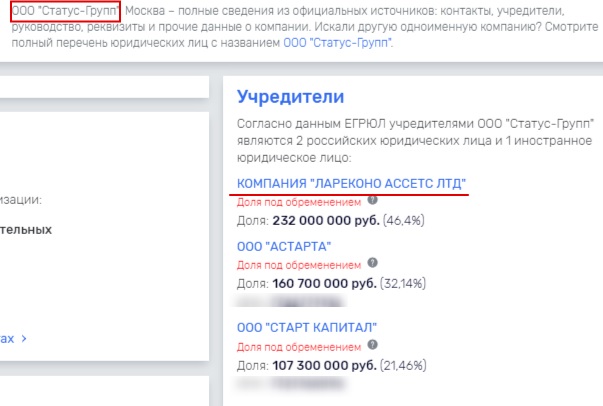
Task: Click share value 107 300 000 руб.
Action: click(x=324, y=365)
